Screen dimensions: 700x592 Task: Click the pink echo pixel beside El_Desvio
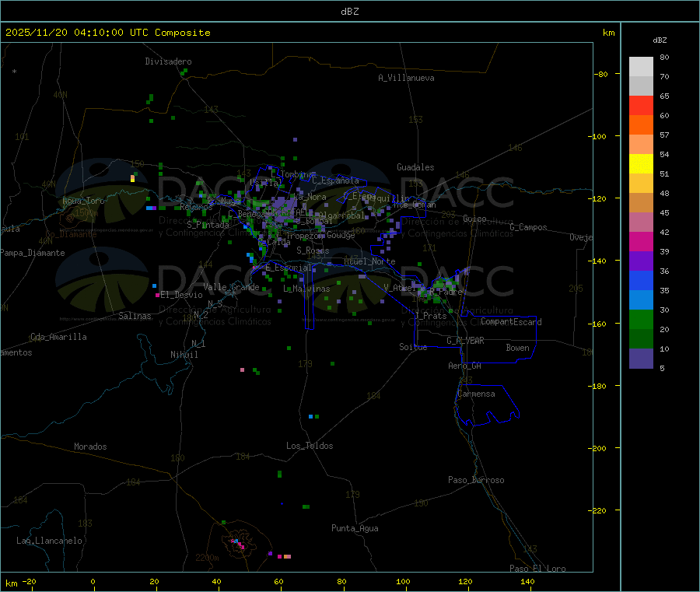point(157,295)
